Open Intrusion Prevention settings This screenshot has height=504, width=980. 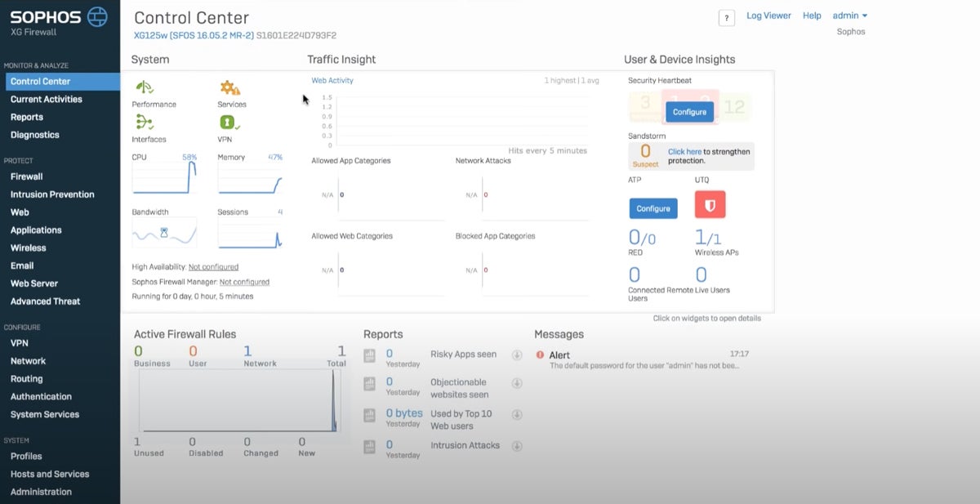pyautogui.click(x=52, y=194)
